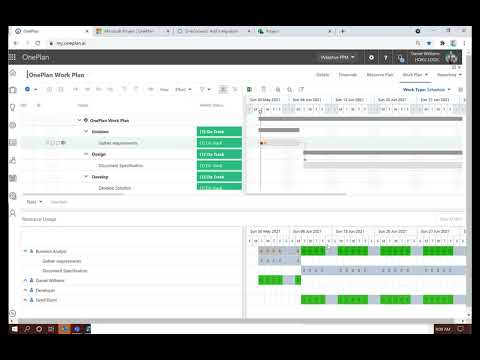Open the help question mark icon

coord(386,58)
